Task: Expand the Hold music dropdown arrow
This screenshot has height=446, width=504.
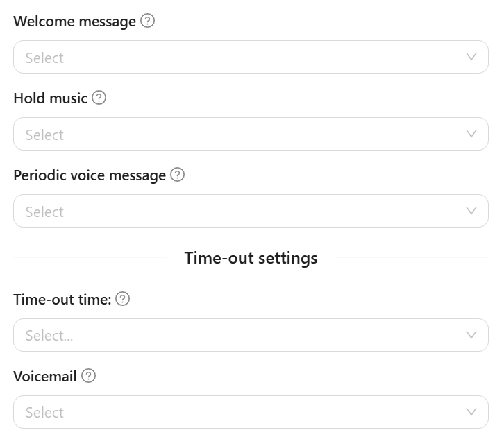Action: tap(471, 134)
